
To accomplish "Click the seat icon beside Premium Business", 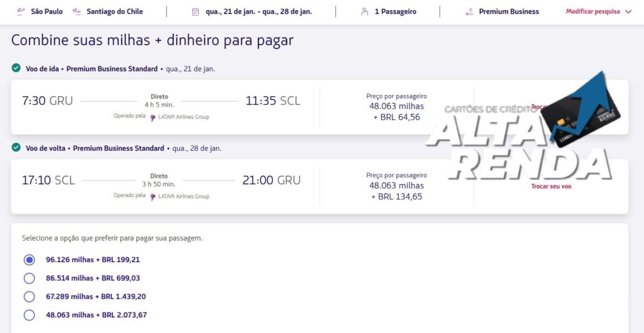I will 469,11.
